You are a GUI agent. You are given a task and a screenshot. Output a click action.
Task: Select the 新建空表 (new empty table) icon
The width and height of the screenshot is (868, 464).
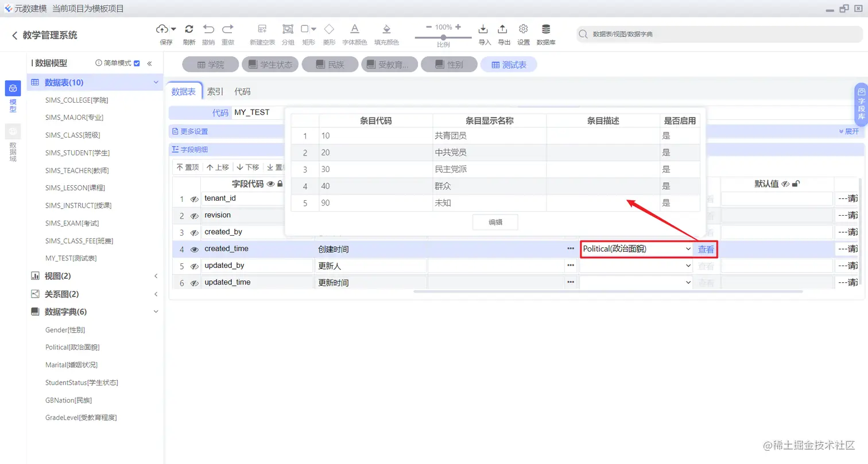tap(261, 29)
